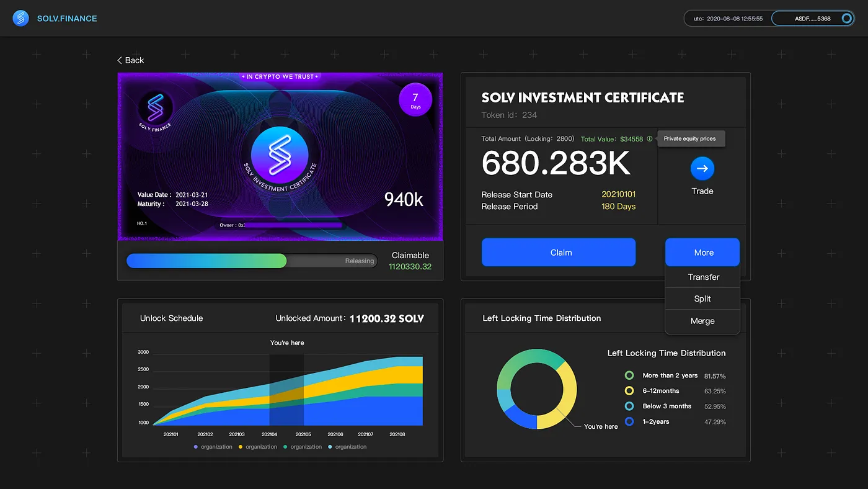This screenshot has height=489, width=868.
Task: Click the 680.283K total amount
Action: coord(556,164)
